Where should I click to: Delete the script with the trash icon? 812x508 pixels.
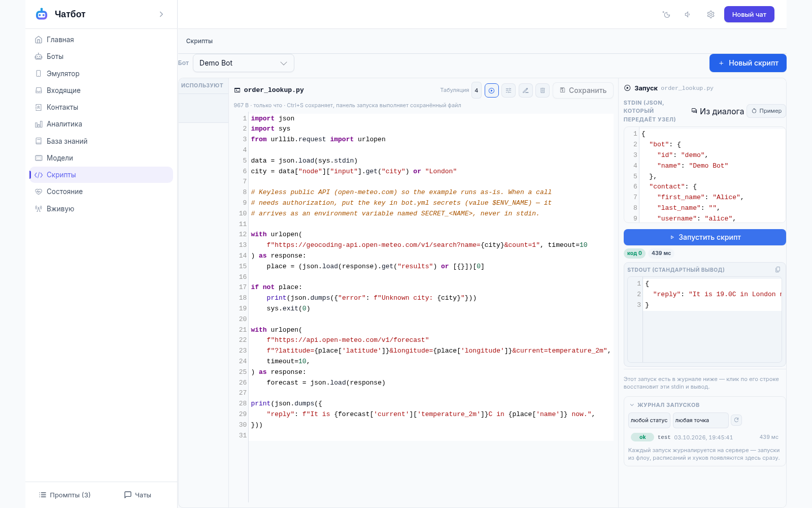[x=543, y=90]
